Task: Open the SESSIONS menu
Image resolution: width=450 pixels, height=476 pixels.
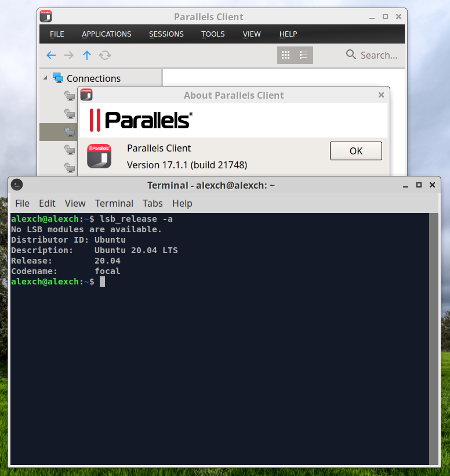Action: pos(166,34)
